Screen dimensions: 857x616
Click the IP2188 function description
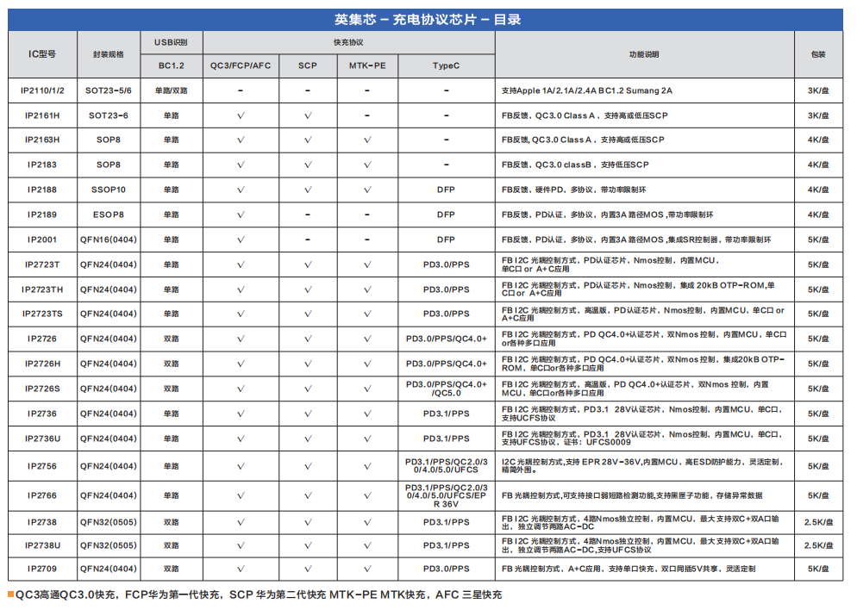tap(573, 190)
